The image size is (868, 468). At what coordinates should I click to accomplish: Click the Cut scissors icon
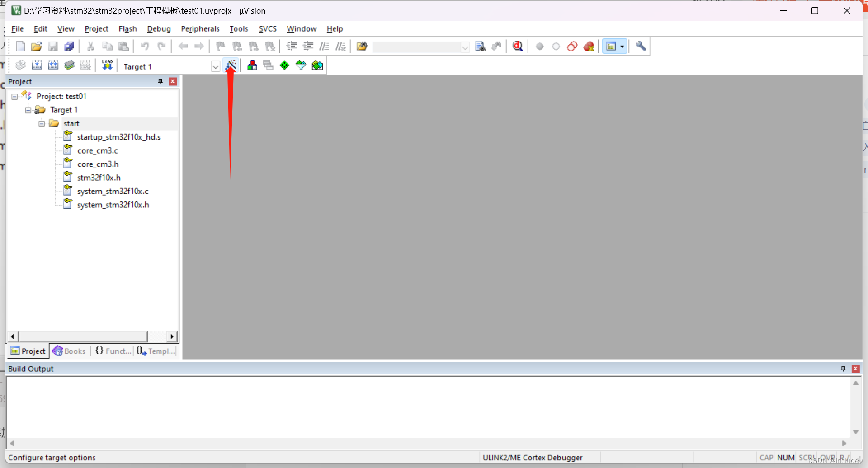pyautogui.click(x=90, y=47)
